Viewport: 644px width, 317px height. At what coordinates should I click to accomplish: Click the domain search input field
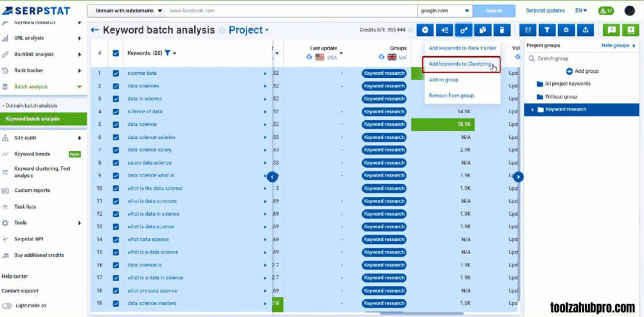291,11
